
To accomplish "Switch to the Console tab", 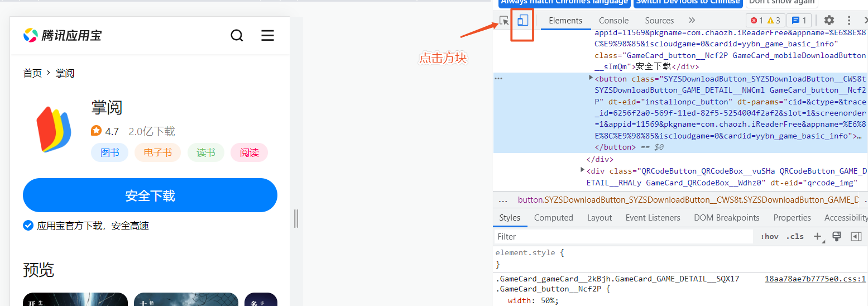I will point(613,20).
